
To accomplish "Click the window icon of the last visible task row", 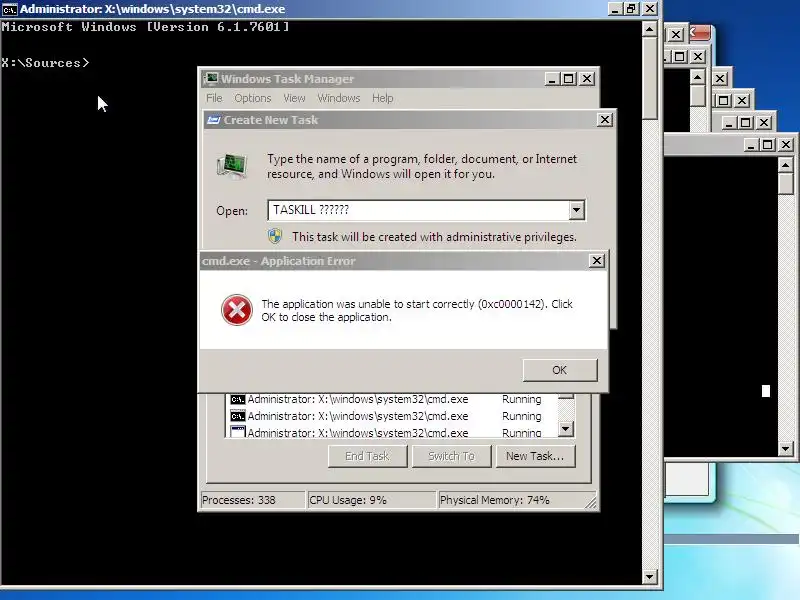I will tap(238, 432).
